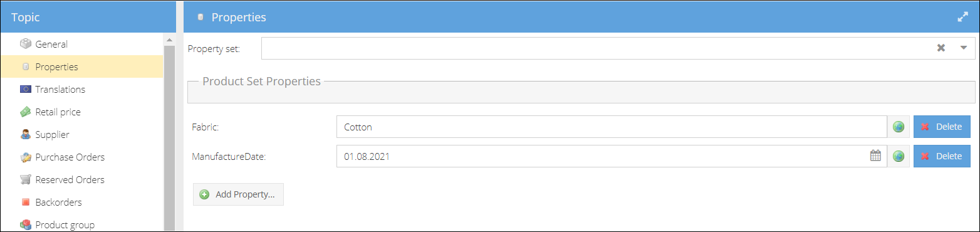Open the calendar picker for ManufactureDate
The height and width of the screenshot is (232, 980).
pyautogui.click(x=875, y=156)
